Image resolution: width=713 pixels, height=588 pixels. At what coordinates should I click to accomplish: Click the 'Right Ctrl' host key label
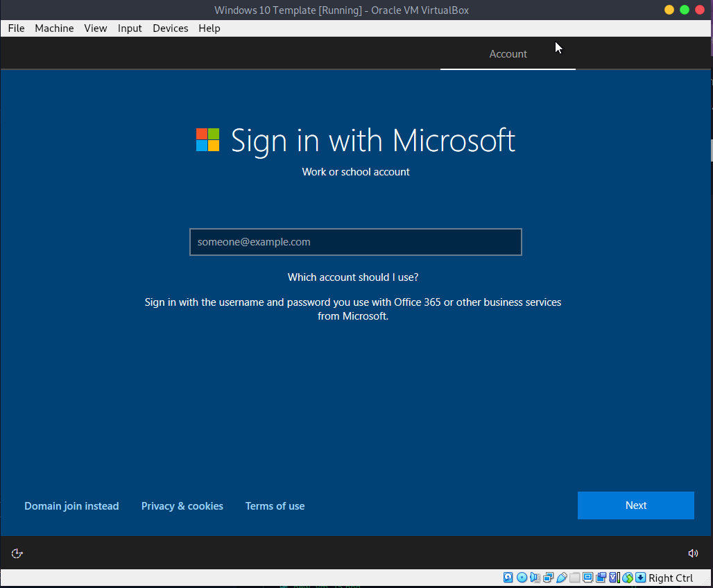[671, 578]
